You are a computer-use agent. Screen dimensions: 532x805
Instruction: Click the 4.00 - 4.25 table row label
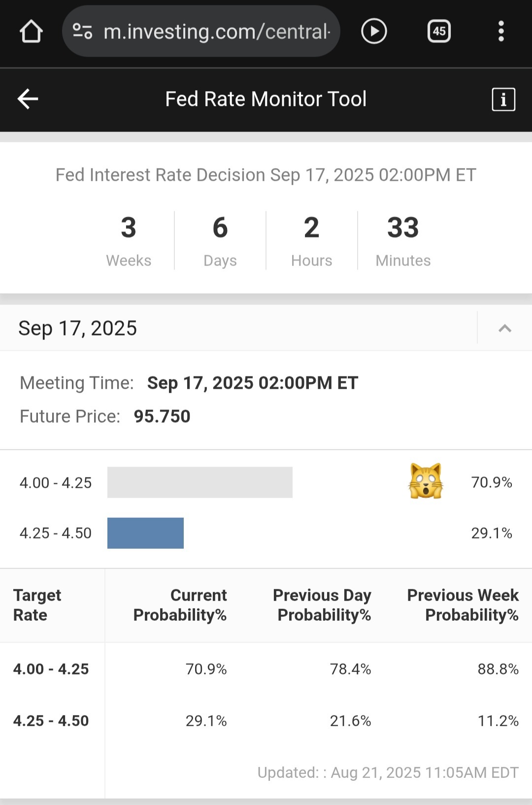[51, 669]
